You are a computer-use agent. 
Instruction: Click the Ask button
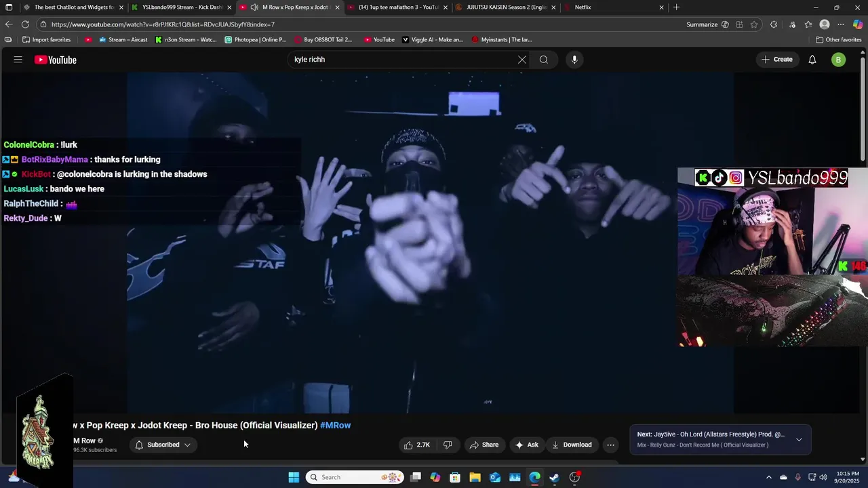(x=527, y=445)
